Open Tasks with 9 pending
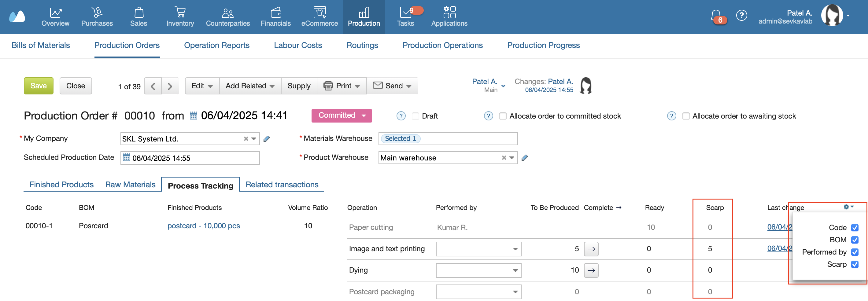The height and width of the screenshot is (301, 868). click(x=405, y=17)
